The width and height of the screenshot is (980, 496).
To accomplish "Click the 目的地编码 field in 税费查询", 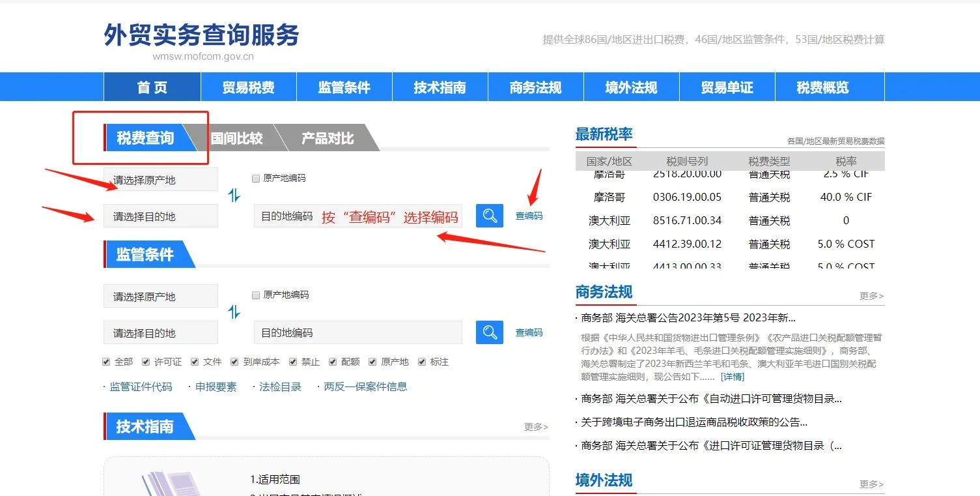I will pos(358,216).
